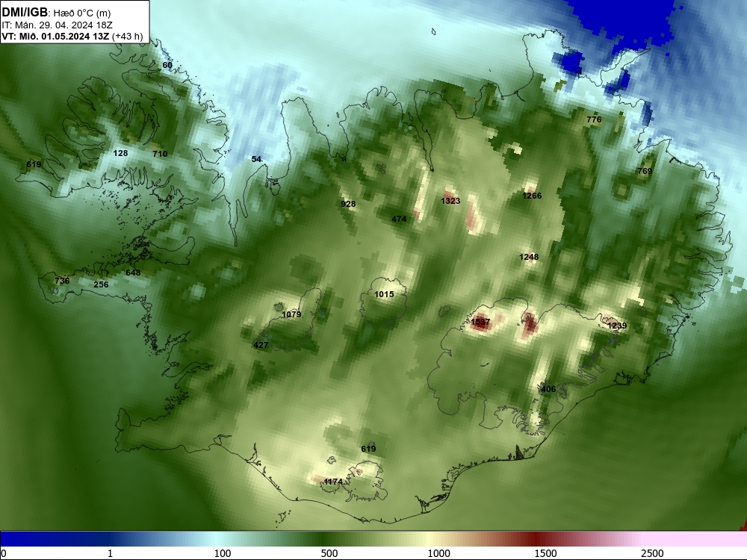Click the 54 map value
The image size is (747, 560).
coord(256,159)
